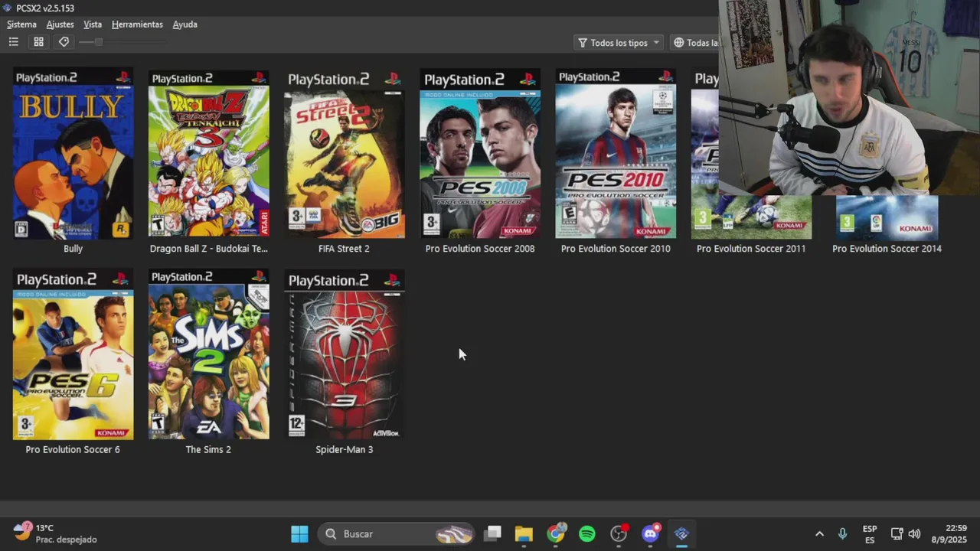Open the Vista menu

point(93,24)
